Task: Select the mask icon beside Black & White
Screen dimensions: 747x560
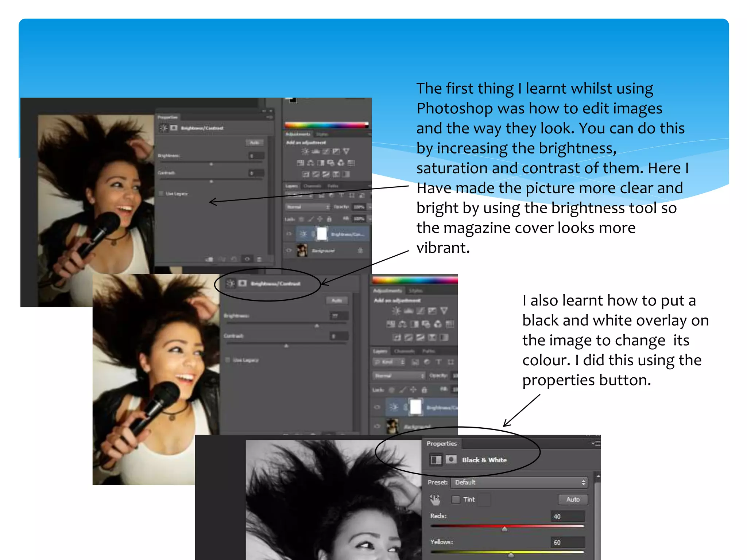Action: pyautogui.click(x=451, y=459)
